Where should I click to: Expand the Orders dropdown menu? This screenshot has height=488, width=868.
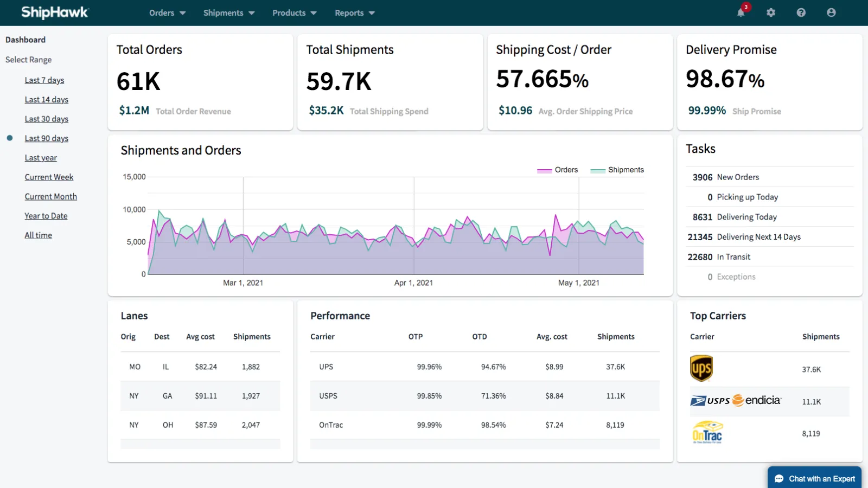167,12
